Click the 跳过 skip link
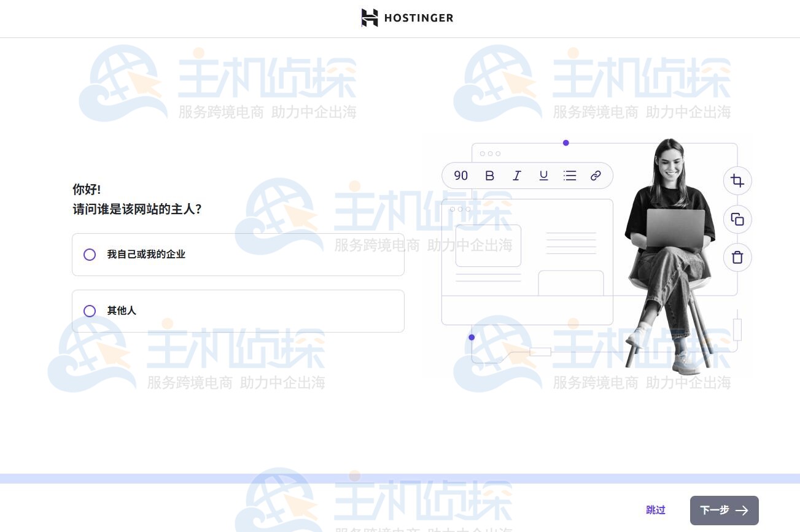 pos(656,510)
